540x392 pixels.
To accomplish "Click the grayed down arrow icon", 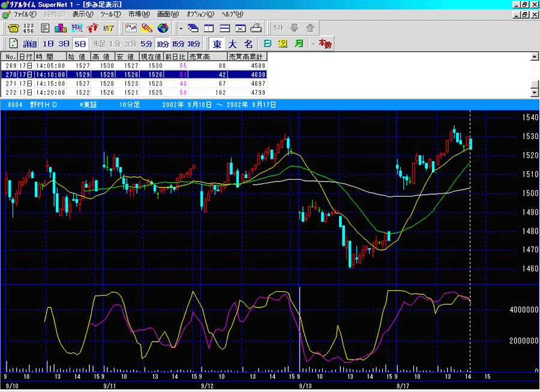I will [295, 28].
